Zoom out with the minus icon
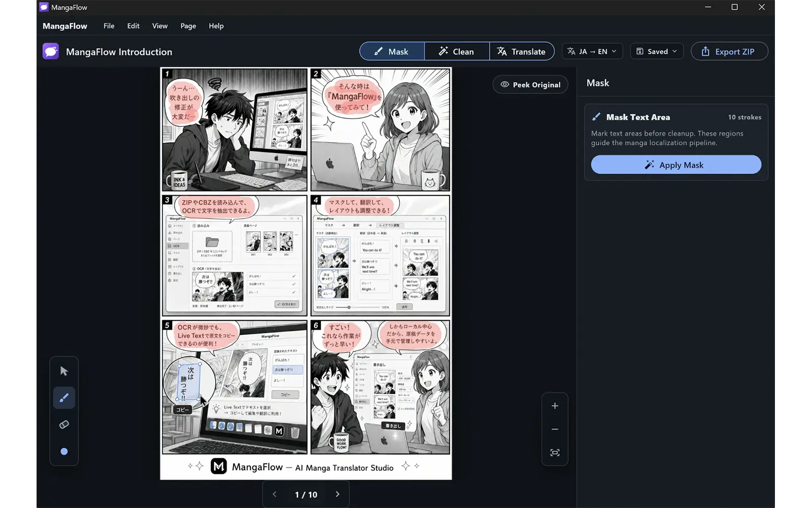 (555, 429)
